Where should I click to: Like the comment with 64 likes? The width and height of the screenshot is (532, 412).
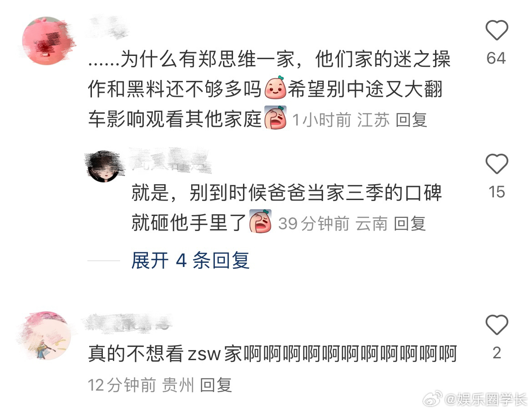click(497, 30)
